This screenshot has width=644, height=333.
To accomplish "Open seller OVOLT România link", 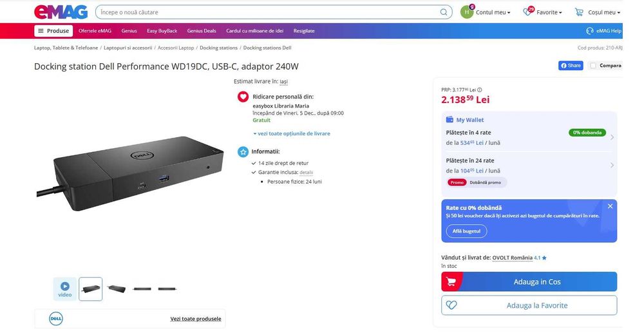I will (x=513, y=258).
